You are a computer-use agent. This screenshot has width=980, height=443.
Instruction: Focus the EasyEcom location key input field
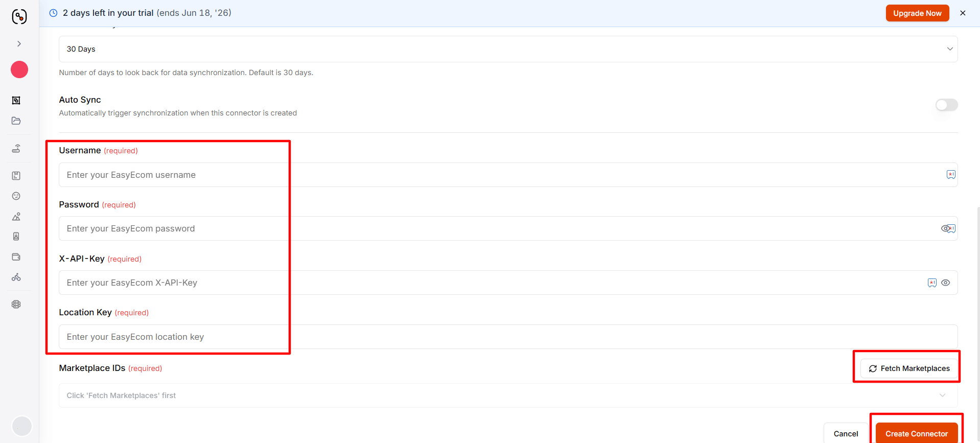(508, 337)
